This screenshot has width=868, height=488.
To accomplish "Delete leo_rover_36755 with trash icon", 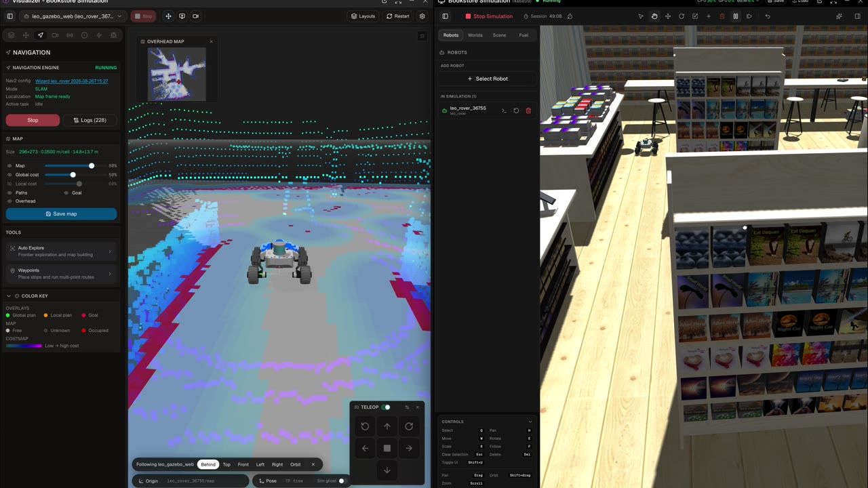I will click(x=528, y=110).
